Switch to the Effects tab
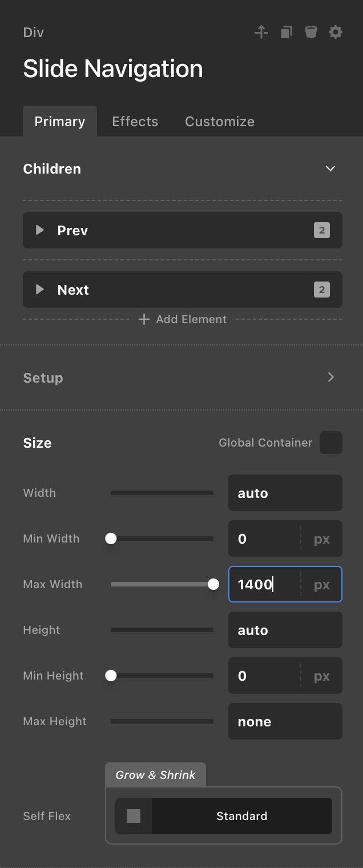The height and width of the screenshot is (868, 363). (x=135, y=122)
